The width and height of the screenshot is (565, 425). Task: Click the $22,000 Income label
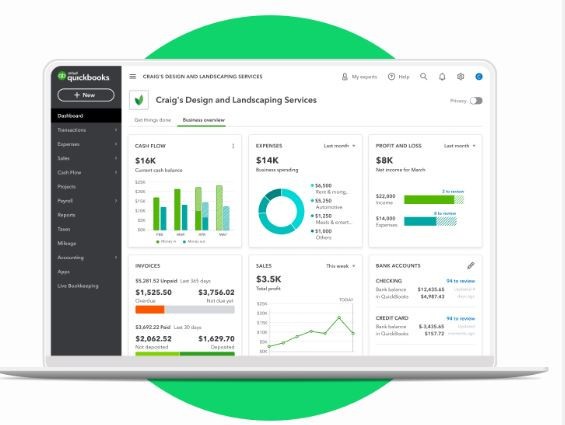pyautogui.click(x=385, y=199)
